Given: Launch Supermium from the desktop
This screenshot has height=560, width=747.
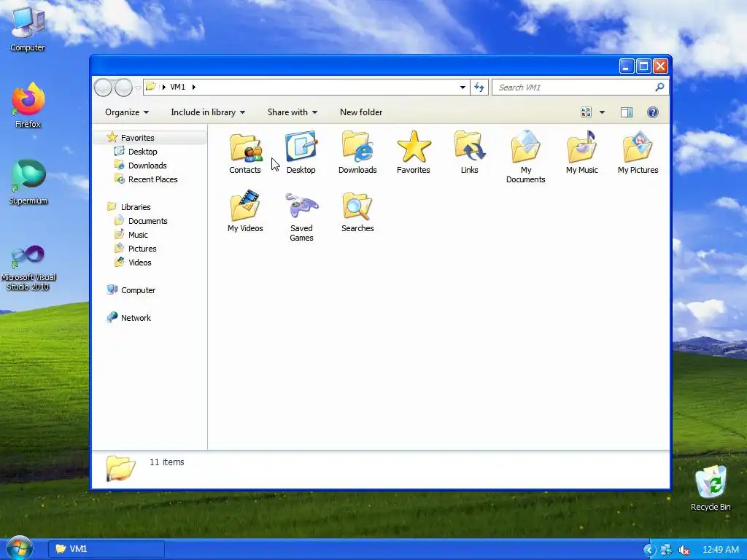Looking at the screenshot, I should click(28, 182).
